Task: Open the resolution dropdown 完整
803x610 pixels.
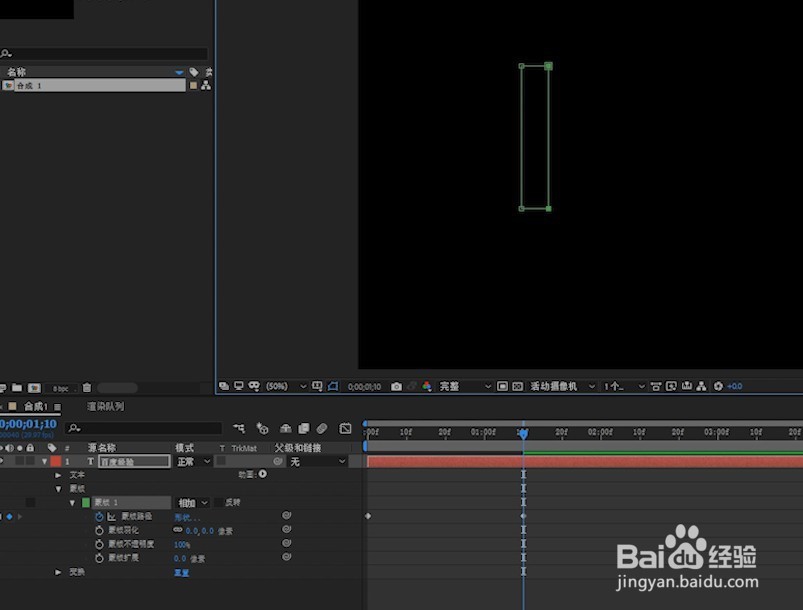Action: 464,386
